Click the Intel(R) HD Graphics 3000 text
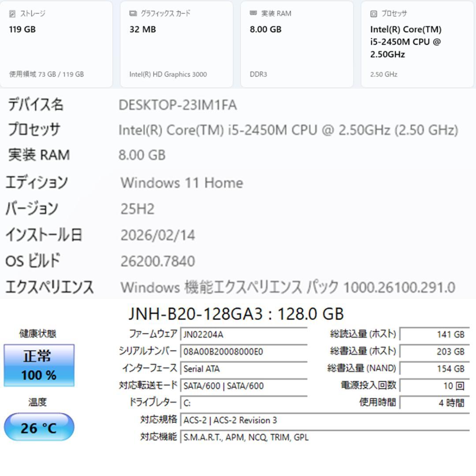Image resolution: width=476 pixels, height=476 pixels. click(x=168, y=74)
